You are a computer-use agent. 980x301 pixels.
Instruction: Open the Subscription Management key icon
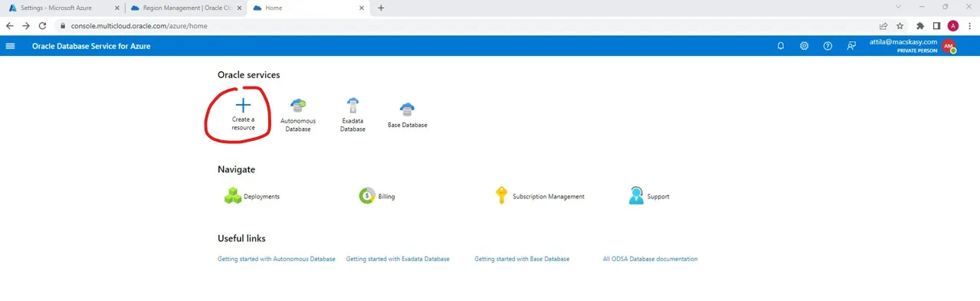(501, 196)
